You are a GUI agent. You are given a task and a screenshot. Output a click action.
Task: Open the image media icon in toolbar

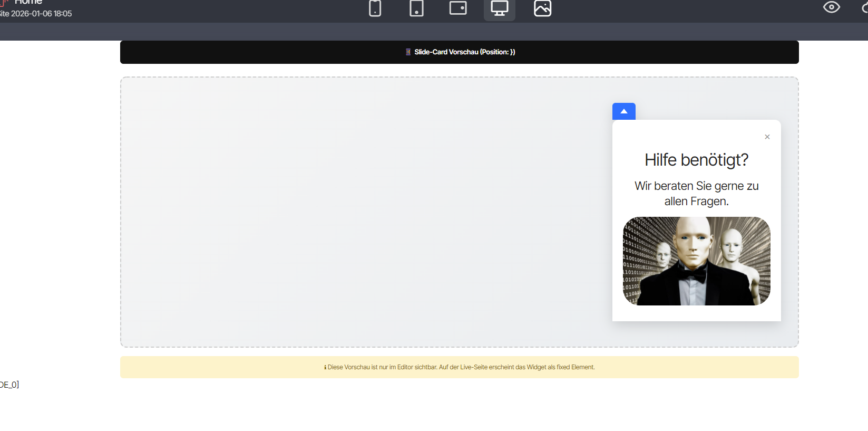coord(542,8)
